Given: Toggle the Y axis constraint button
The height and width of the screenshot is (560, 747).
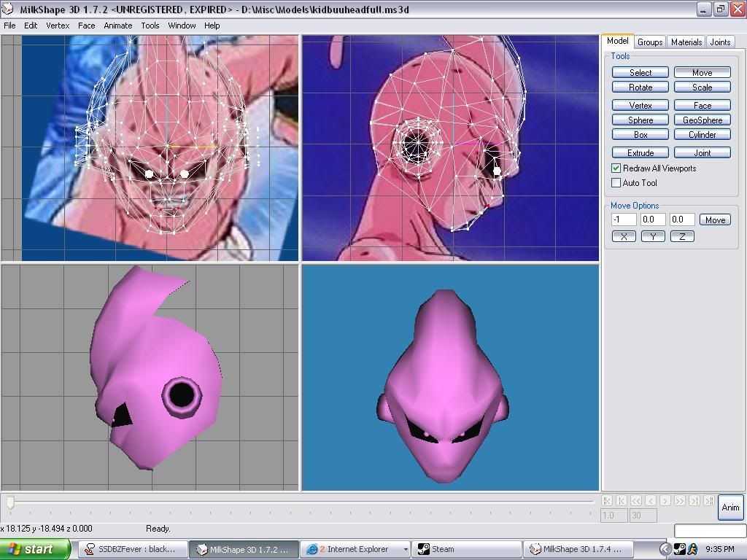Looking at the screenshot, I should pyautogui.click(x=653, y=237).
